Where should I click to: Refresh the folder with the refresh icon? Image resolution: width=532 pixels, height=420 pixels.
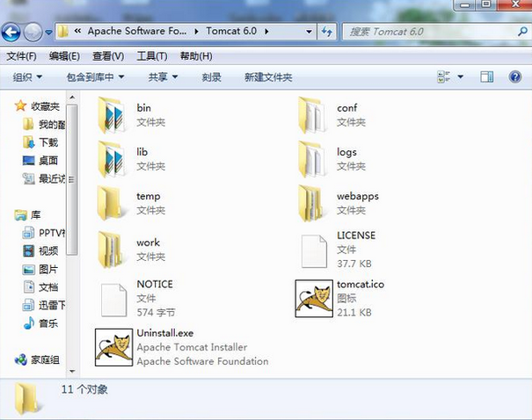[327, 32]
